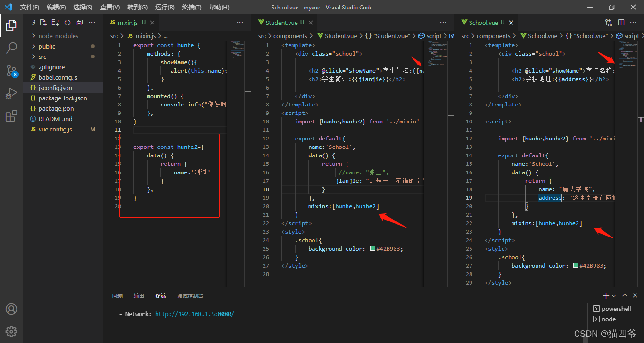This screenshot has width=644, height=343.
Task: Open the 查看(V) menu
Action: (x=110, y=7)
